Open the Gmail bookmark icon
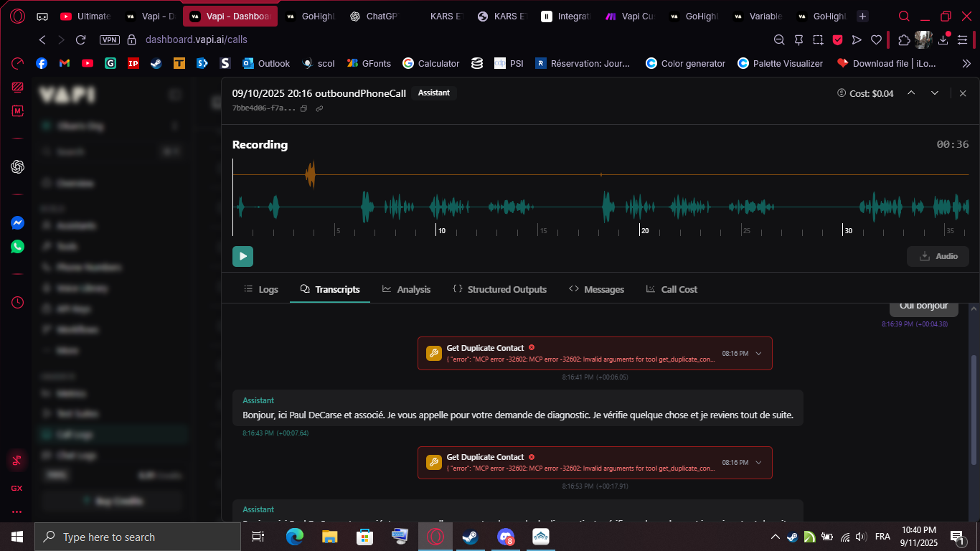 point(65,63)
